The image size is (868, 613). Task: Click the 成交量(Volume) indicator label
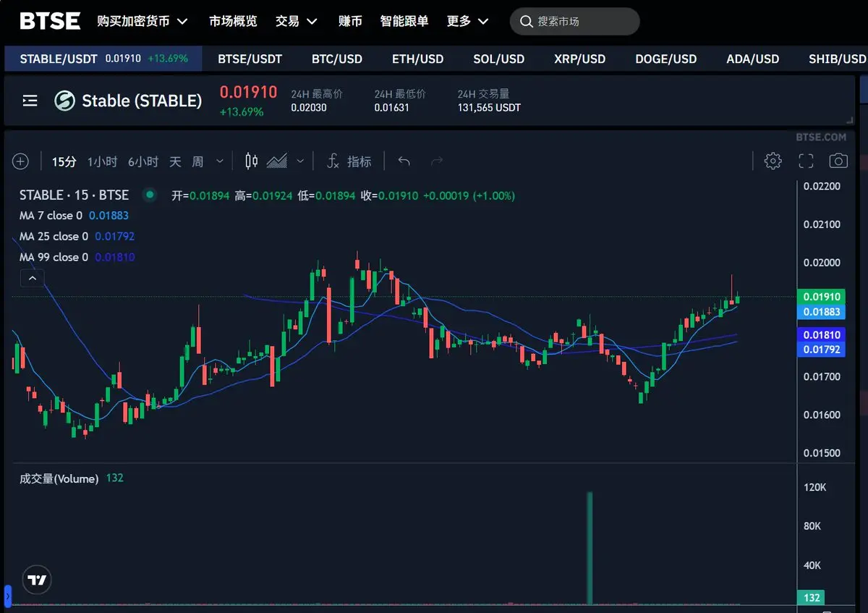(59, 478)
